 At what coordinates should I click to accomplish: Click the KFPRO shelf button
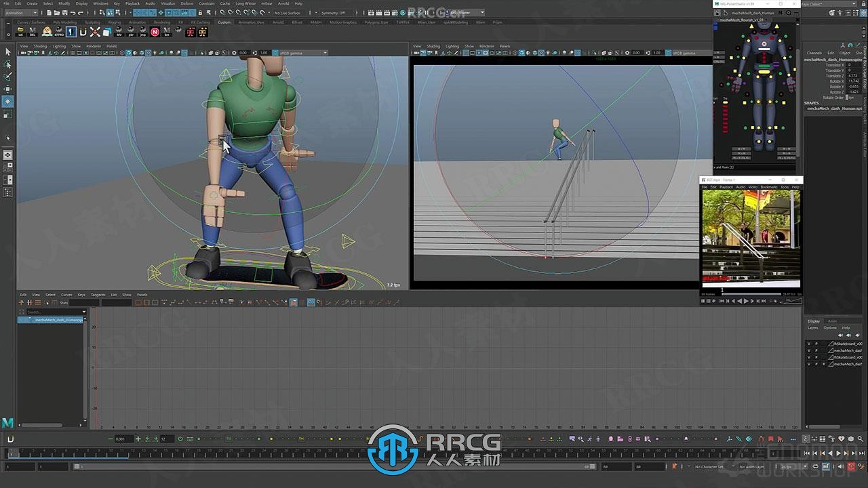coord(58,32)
